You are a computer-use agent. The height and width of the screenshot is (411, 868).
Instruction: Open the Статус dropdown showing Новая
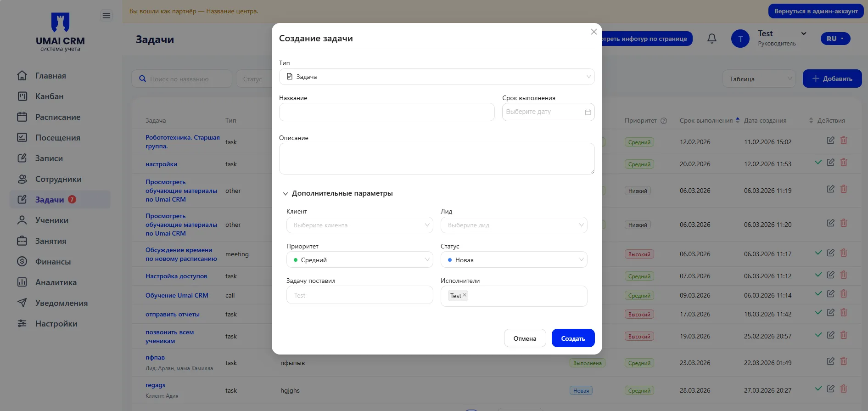point(514,260)
